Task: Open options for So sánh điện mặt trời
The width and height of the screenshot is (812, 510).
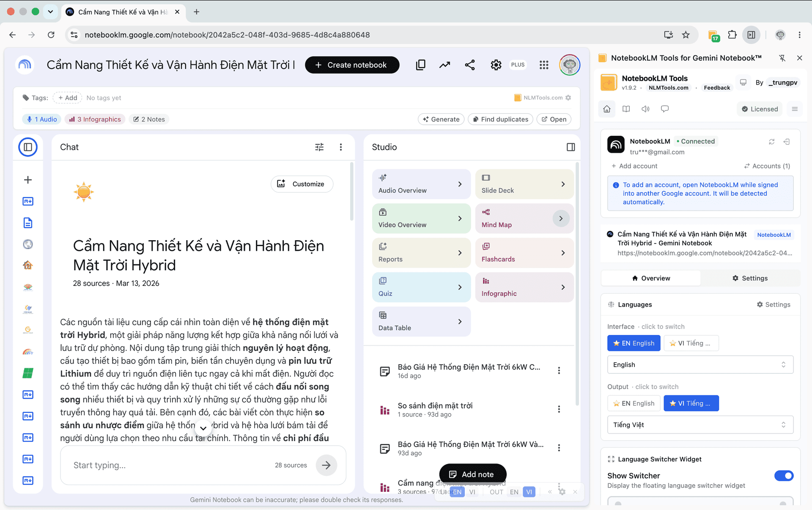Action: [x=559, y=409]
